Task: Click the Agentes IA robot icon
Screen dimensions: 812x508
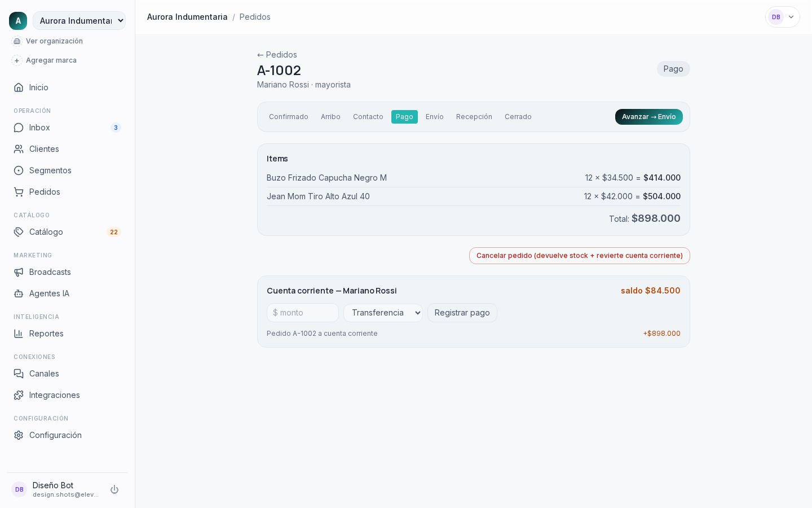Action: 19,294
